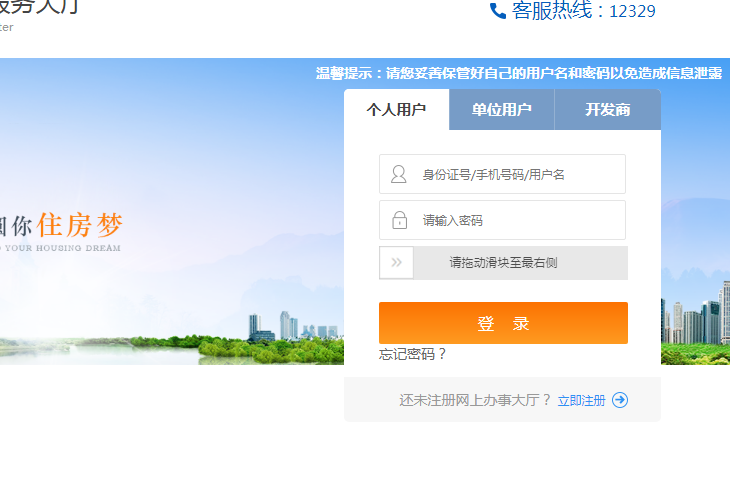
Task: Select the 个人用户 tab
Action: [x=397, y=109]
